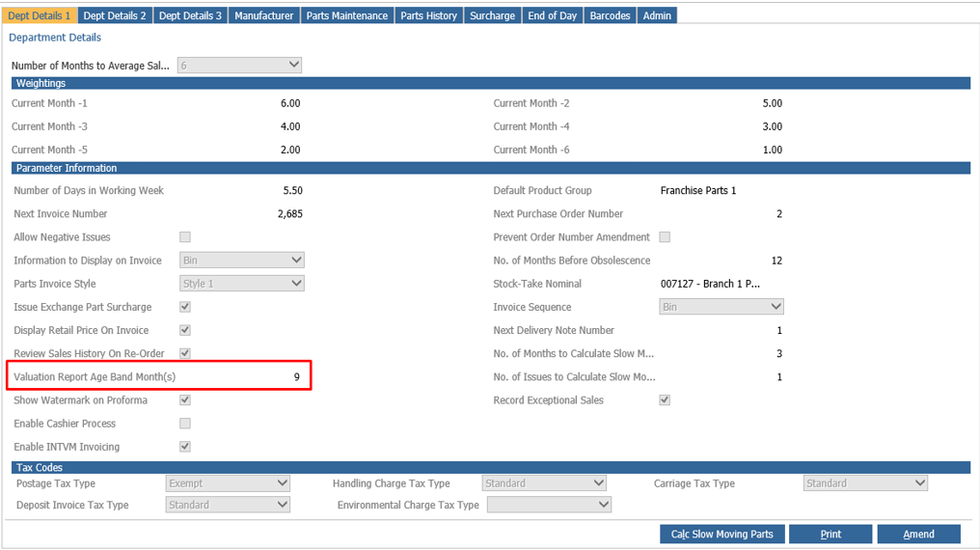Screen dimensions: 980x550
Task: Go to the Parts Maintenance tab
Action: (x=347, y=15)
